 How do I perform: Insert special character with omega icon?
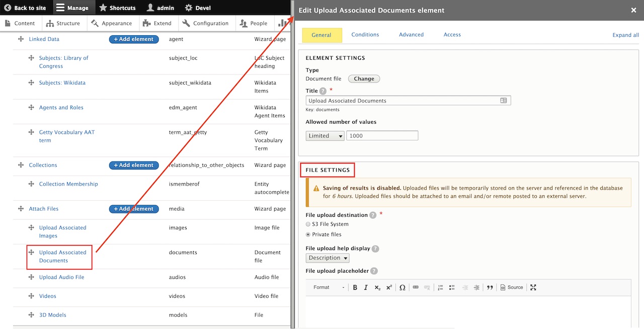click(x=402, y=287)
